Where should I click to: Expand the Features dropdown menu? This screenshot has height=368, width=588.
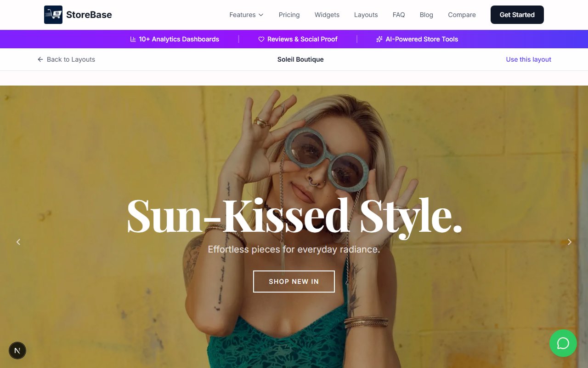pos(246,15)
